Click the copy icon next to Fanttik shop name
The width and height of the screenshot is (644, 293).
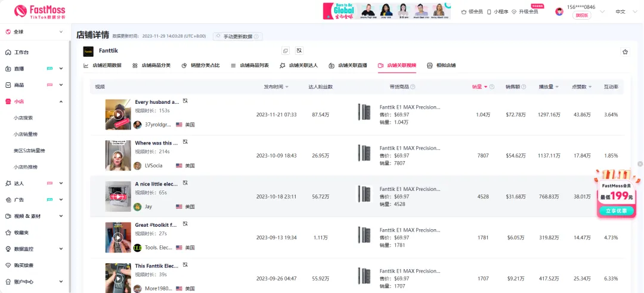pyautogui.click(x=286, y=51)
